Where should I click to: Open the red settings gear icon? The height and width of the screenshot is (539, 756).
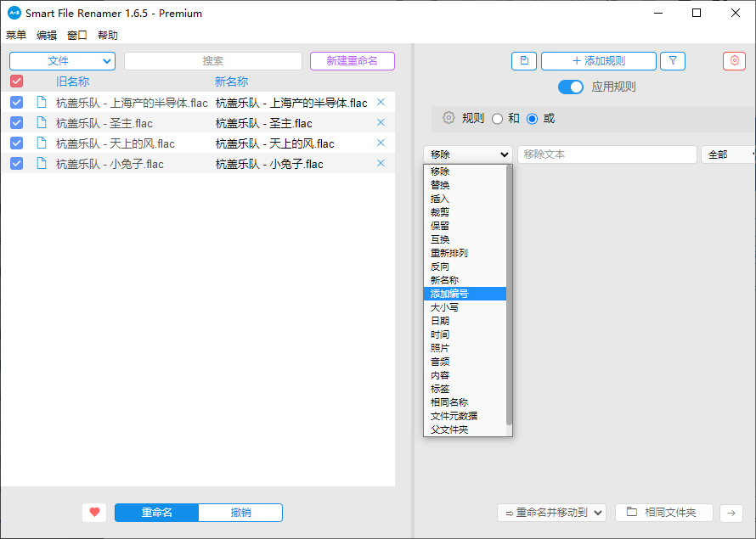coord(734,60)
